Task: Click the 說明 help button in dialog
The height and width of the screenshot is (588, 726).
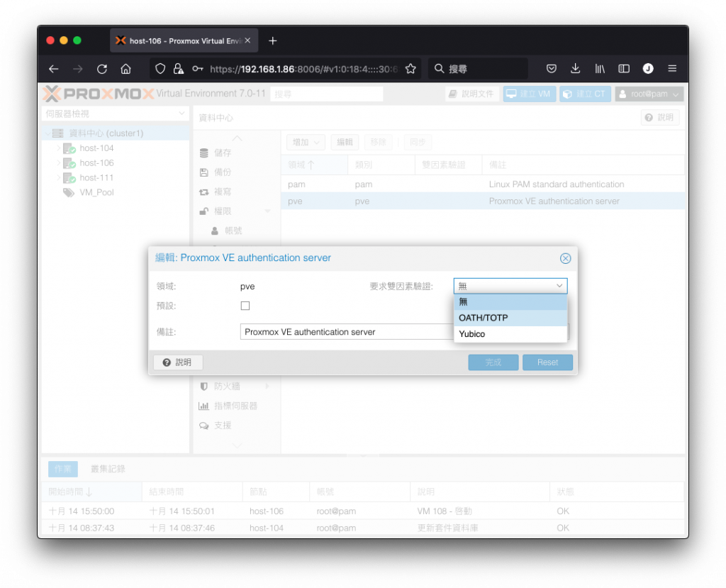Action: [178, 362]
